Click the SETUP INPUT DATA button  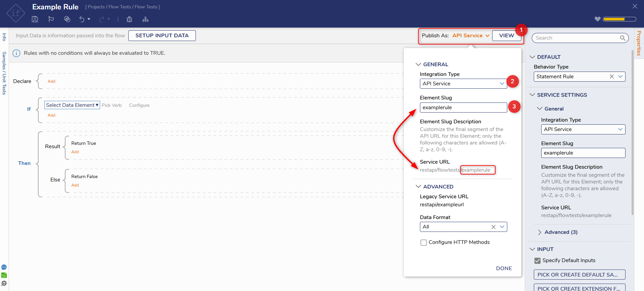point(162,36)
